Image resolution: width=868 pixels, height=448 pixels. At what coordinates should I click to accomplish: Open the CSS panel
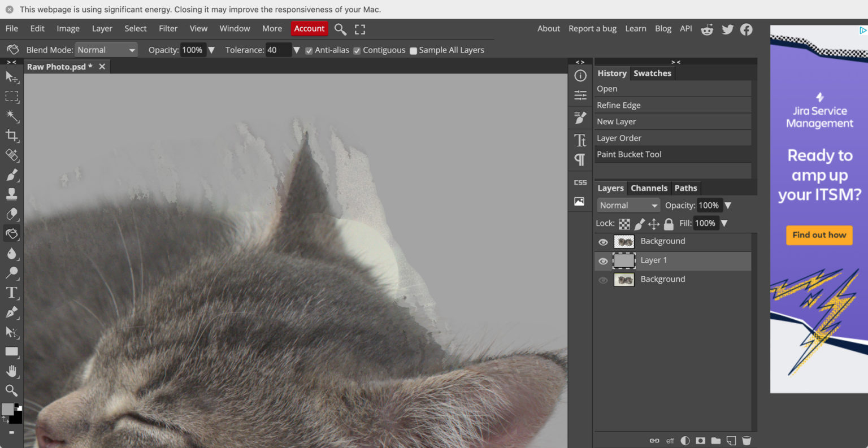[x=580, y=182]
